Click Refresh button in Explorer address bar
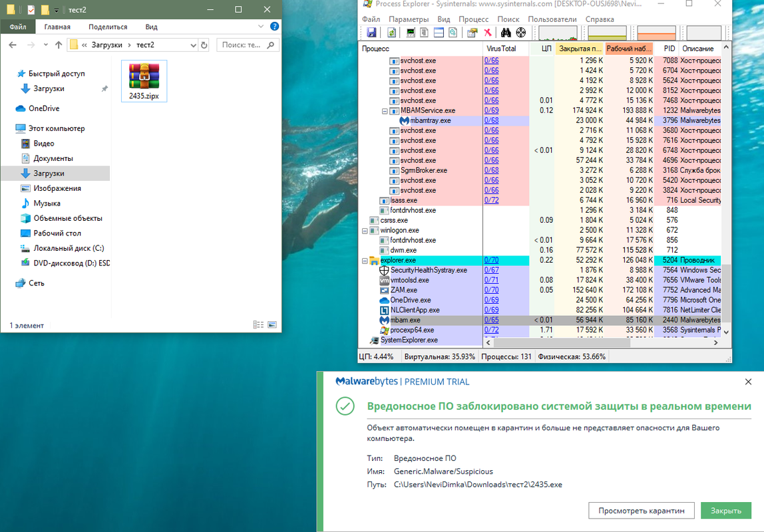Image resolution: width=764 pixels, height=532 pixels. tap(204, 45)
